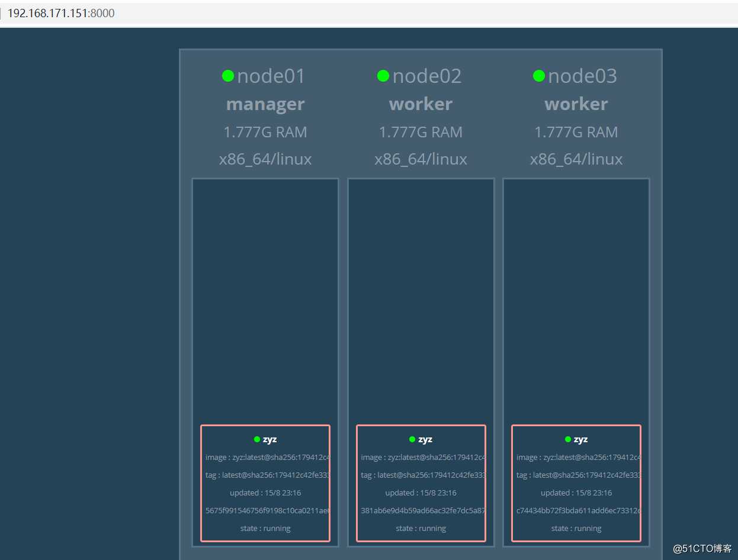Click the image line in node02's zyz container
This screenshot has height=560, width=738.
422,457
